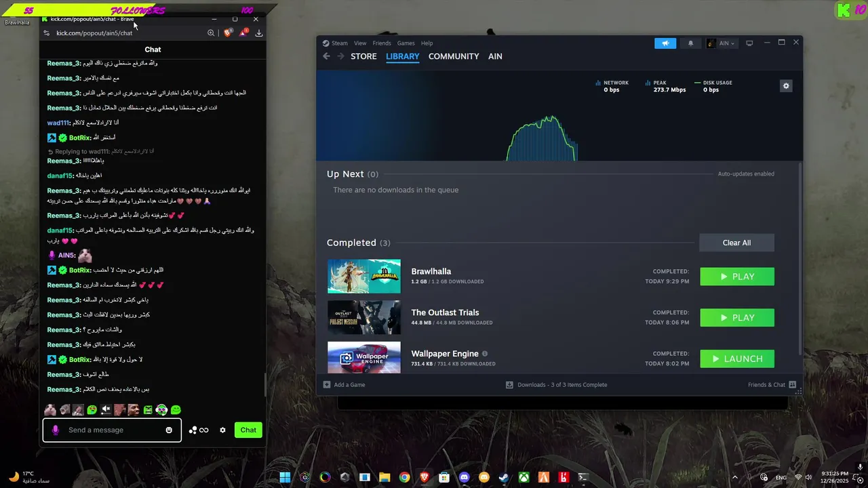Click username wad111 in chat
Image resolution: width=868 pixels, height=488 pixels.
tap(58, 123)
